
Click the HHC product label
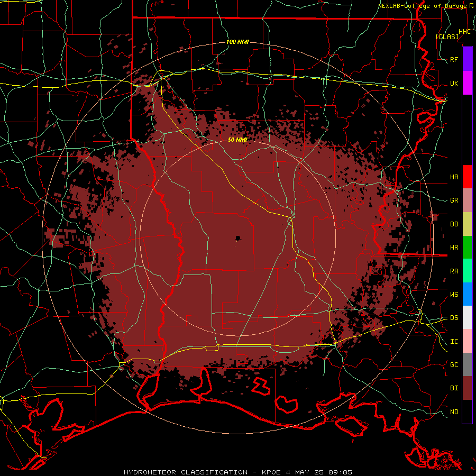point(465,32)
